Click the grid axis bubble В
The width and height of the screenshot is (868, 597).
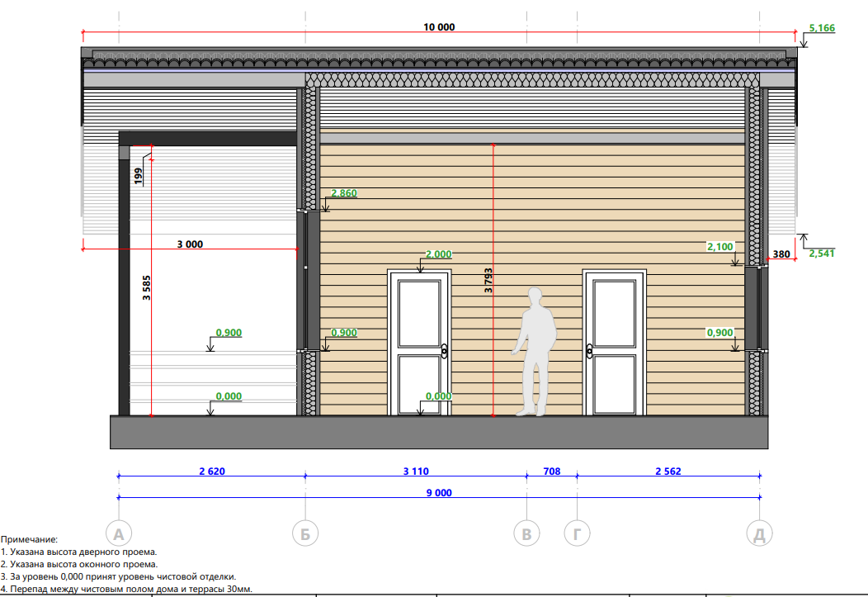526,534
